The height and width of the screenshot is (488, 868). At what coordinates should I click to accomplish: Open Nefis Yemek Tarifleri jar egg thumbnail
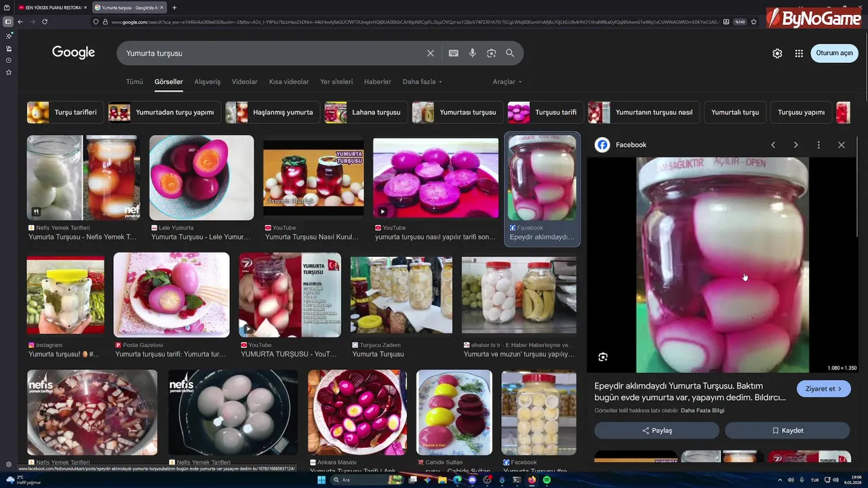point(83,178)
